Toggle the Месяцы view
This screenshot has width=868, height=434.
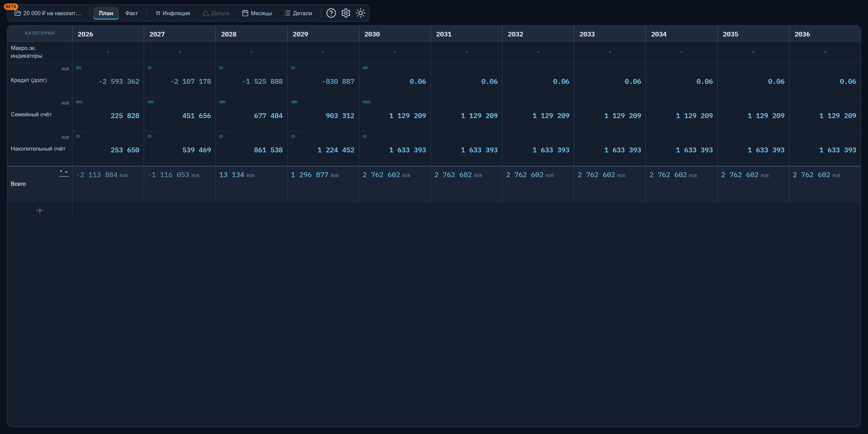(x=257, y=13)
